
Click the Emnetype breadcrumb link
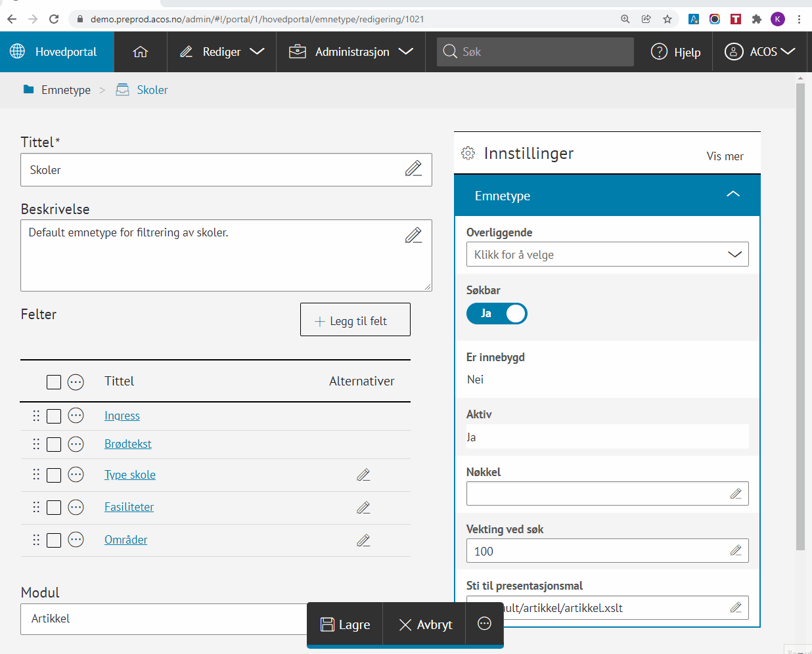pyautogui.click(x=66, y=90)
